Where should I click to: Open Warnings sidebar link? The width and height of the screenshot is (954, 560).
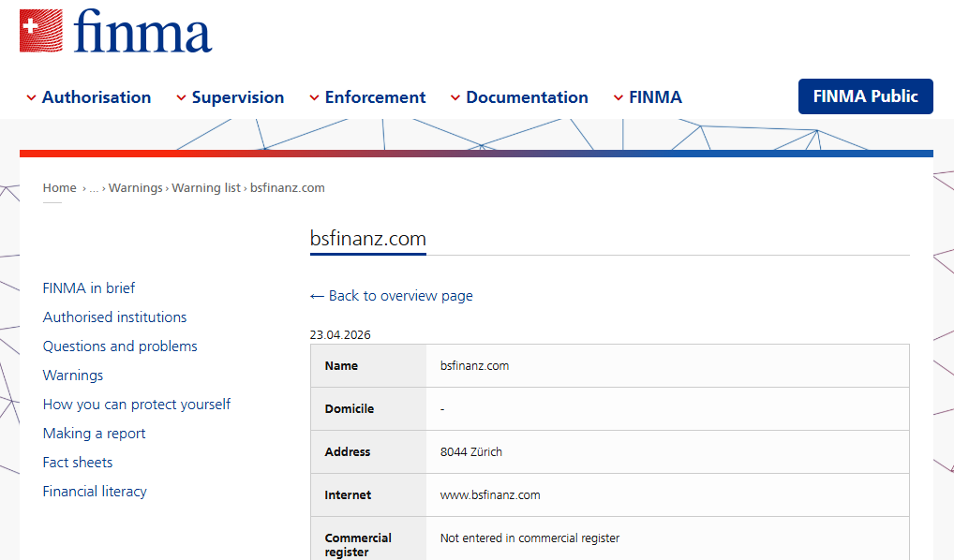pos(73,376)
